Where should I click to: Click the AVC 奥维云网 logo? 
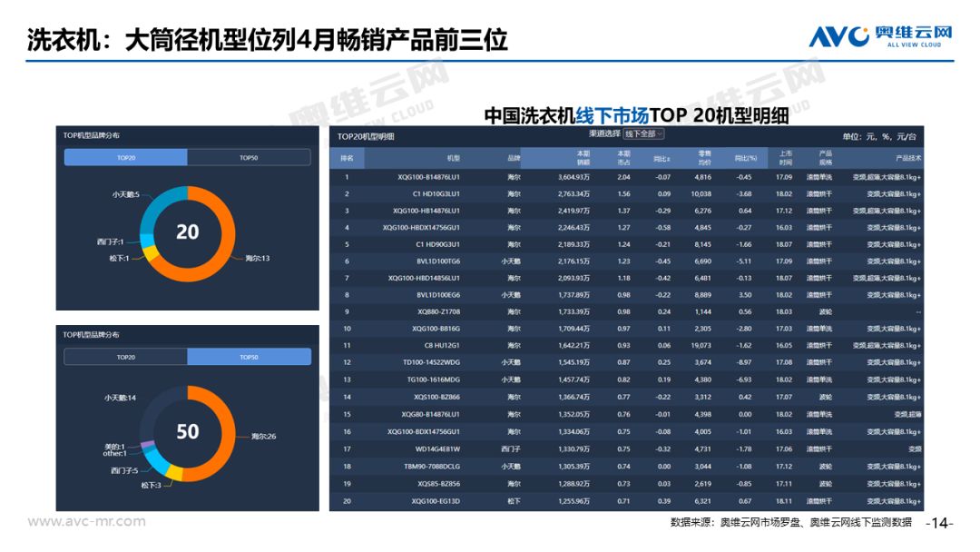pos(880,36)
